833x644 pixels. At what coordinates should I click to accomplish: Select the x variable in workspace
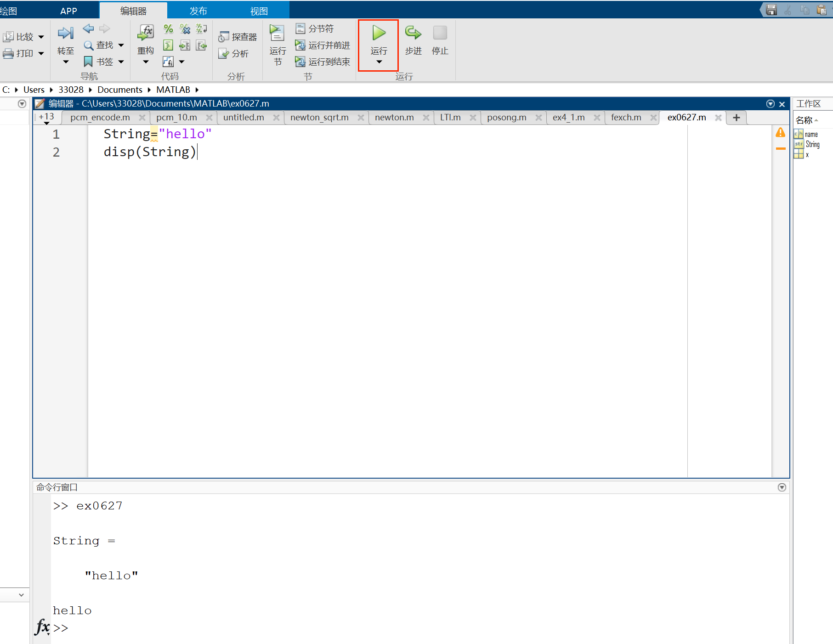point(807,155)
